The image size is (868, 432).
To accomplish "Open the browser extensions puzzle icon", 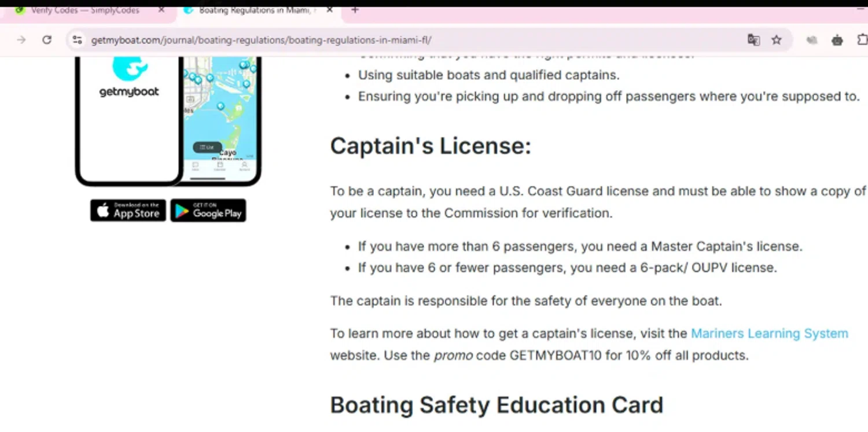I will 862,40.
